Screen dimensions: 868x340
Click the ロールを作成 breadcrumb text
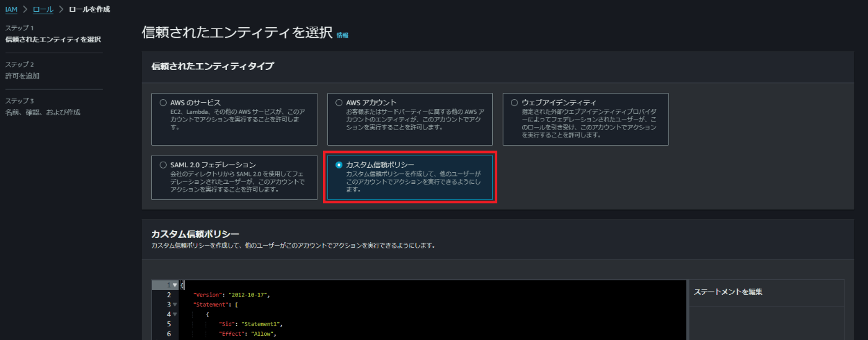click(x=90, y=9)
